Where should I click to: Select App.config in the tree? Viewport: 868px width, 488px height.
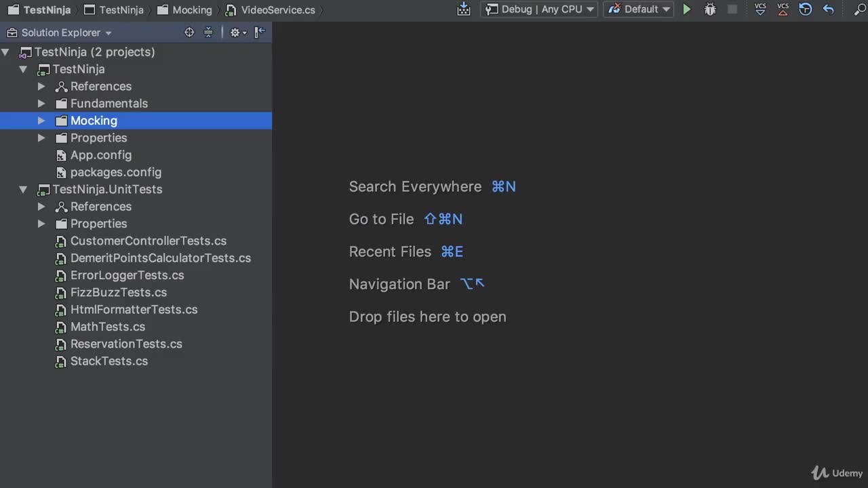coord(136,155)
